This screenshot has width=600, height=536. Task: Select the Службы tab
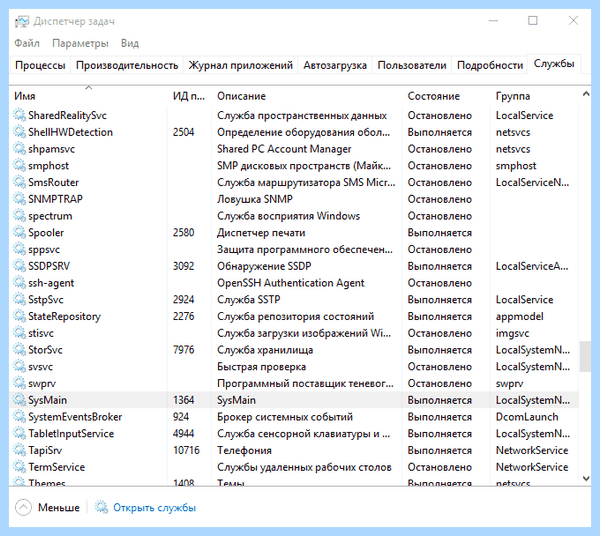[x=554, y=64]
